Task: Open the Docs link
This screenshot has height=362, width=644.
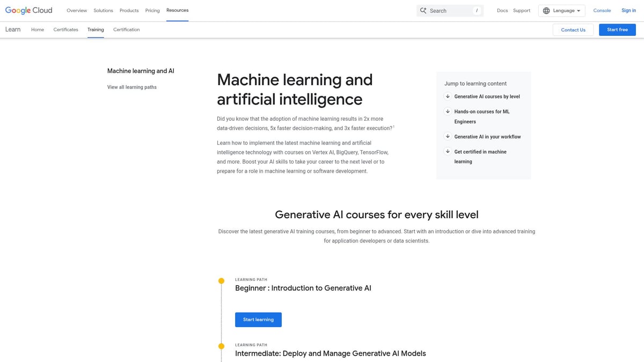Action: point(502,11)
